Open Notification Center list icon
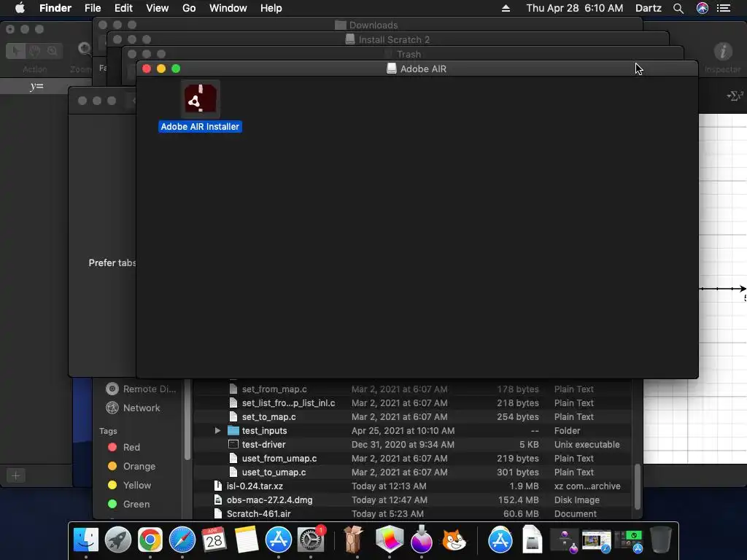Screen dimensions: 747x560 pyautogui.click(x=724, y=8)
